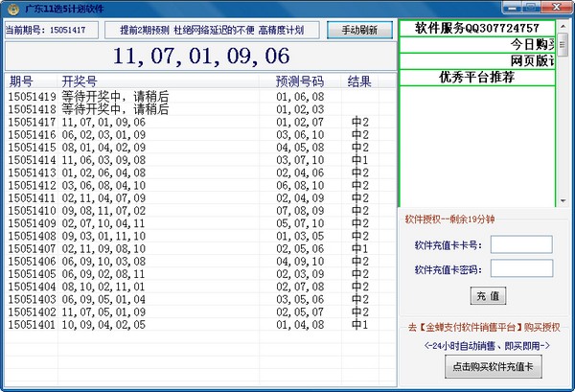Select row 15051408 in the list
This screenshot has width=575, height=392.
pyautogui.click(x=200, y=236)
